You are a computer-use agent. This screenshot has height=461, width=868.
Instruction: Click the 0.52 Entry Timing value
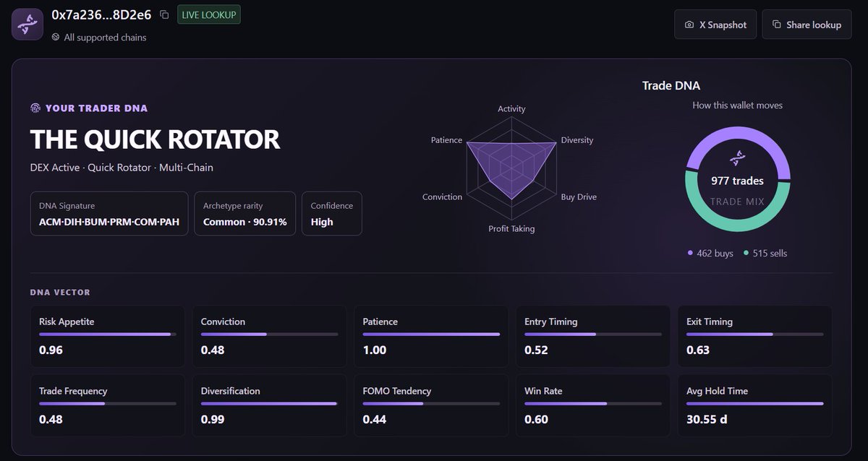(x=537, y=350)
